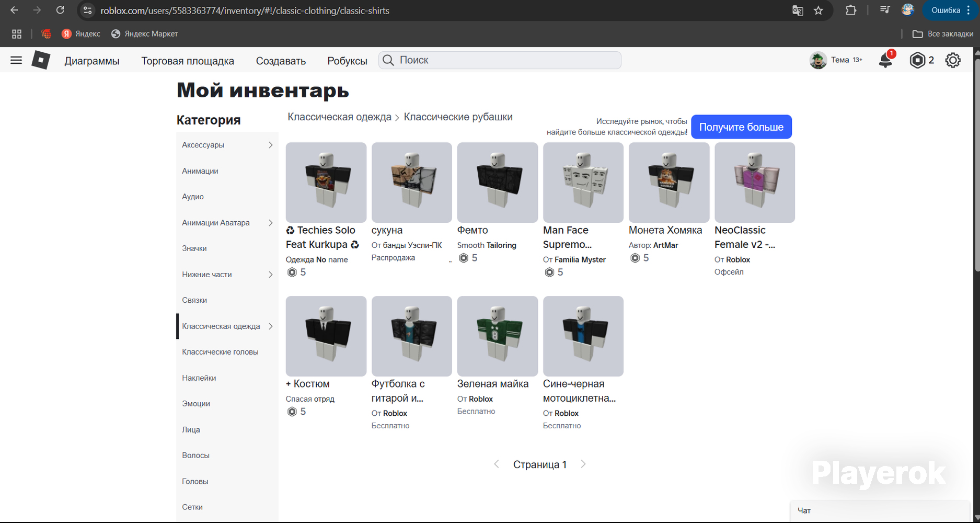Open Футболка с гитарой shirt thumbnail
Viewport: 980px width, 523px height.
[x=412, y=336]
